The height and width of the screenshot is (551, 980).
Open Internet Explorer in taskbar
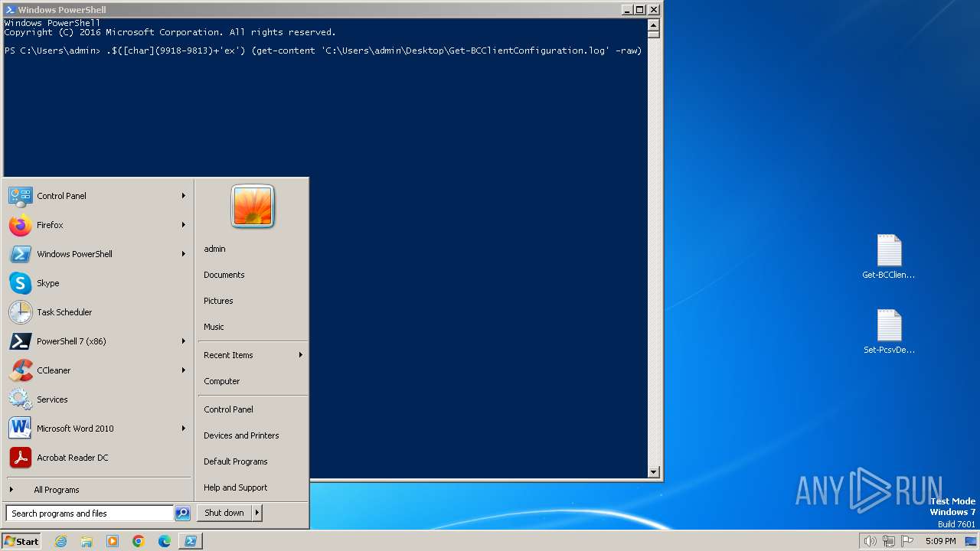click(61, 541)
